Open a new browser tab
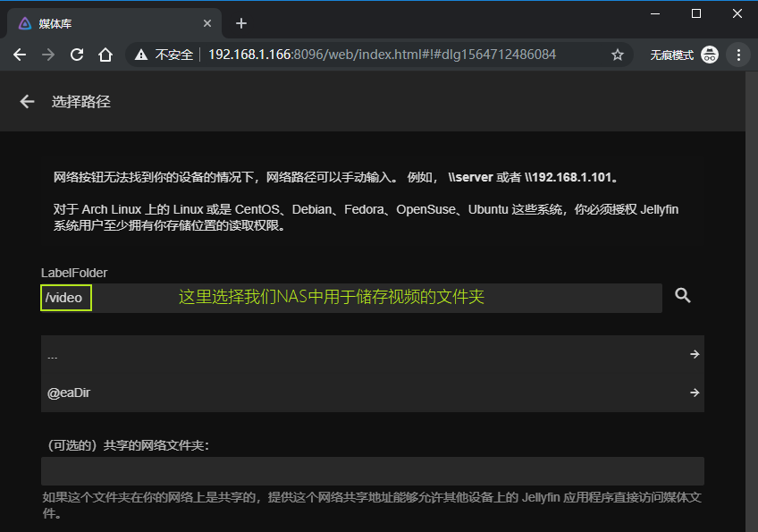This screenshot has width=758, height=532. [x=240, y=23]
